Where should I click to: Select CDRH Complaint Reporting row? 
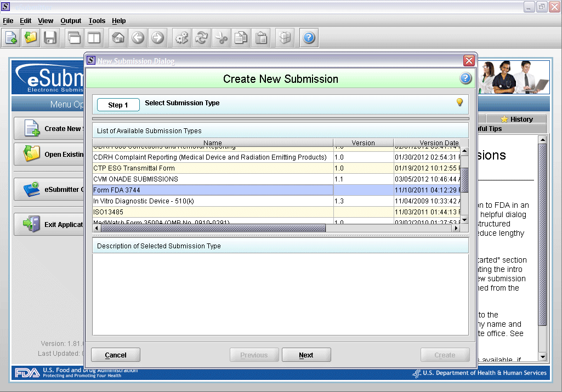(276, 157)
